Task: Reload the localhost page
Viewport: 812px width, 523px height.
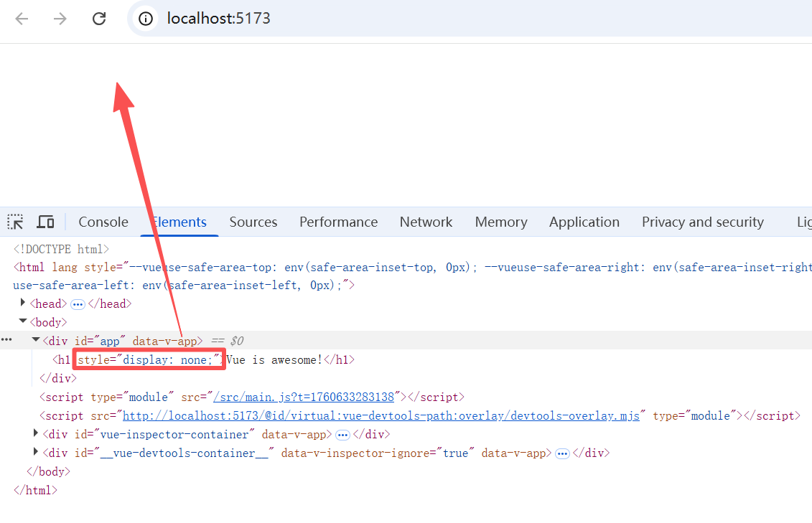Action: click(x=99, y=19)
